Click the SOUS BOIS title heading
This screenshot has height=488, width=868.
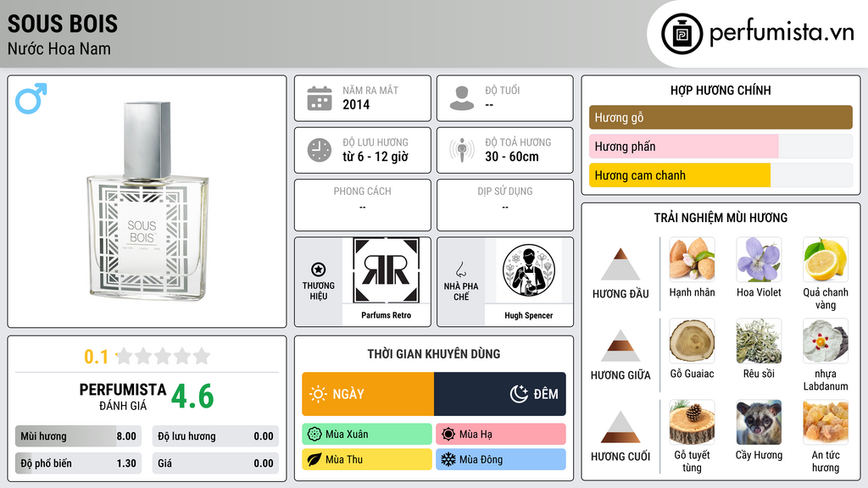click(x=63, y=24)
